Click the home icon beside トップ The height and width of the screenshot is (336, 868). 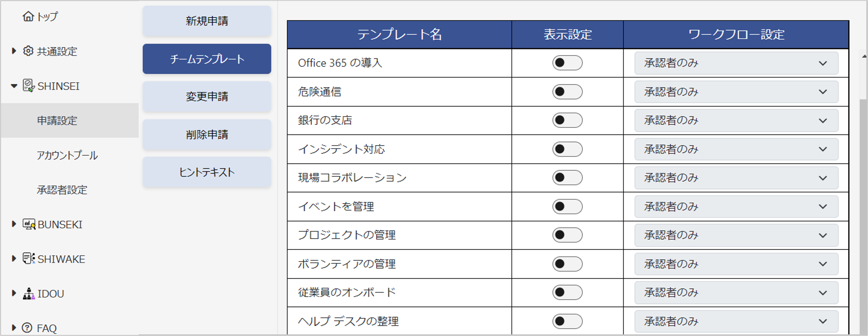click(28, 16)
